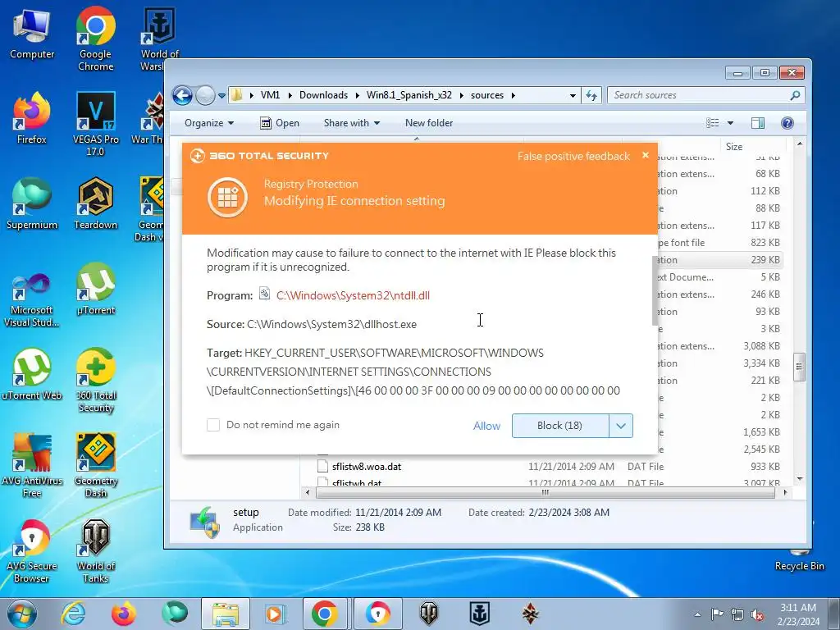The width and height of the screenshot is (840, 630).
Task: Open the view options dropdown arrow
Action: click(x=730, y=123)
